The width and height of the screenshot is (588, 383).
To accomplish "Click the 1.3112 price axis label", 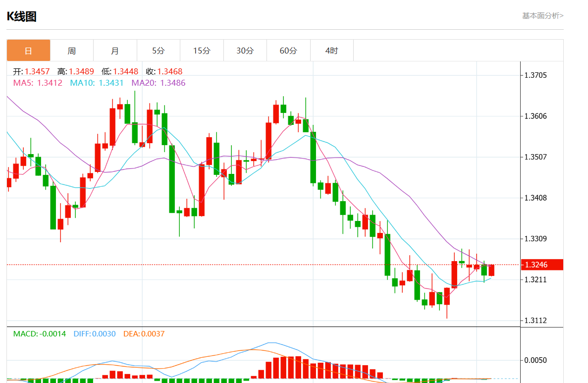I will (535, 321).
